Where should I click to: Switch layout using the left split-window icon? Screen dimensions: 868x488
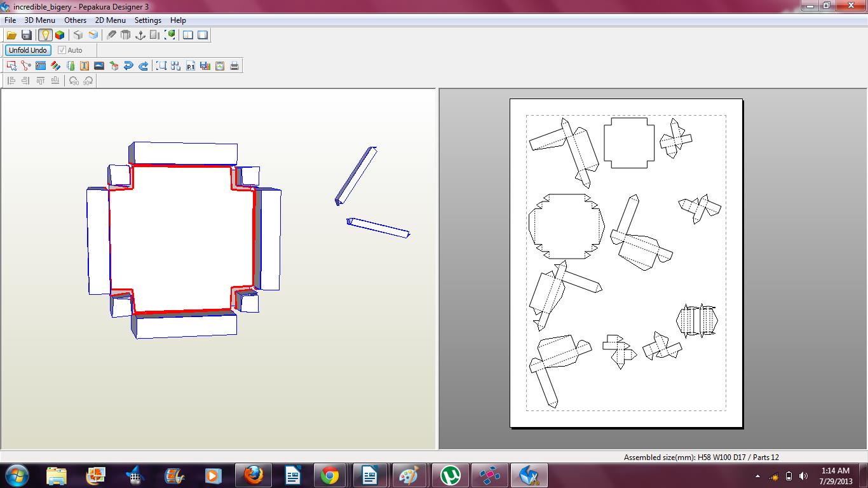coord(188,35)
